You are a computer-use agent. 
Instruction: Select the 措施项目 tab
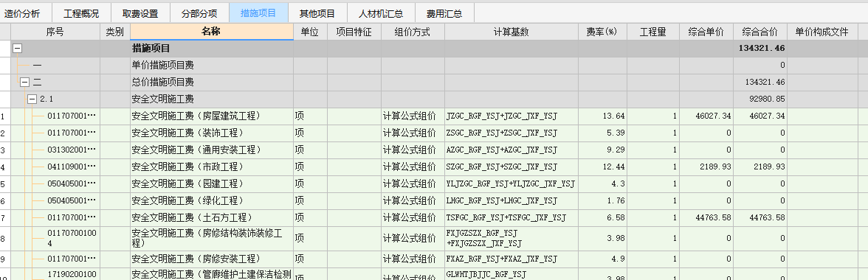(258, 13)
